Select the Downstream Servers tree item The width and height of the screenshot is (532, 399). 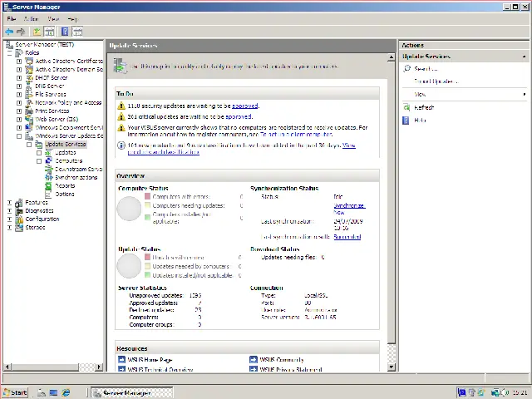click(x=79, y=169)
